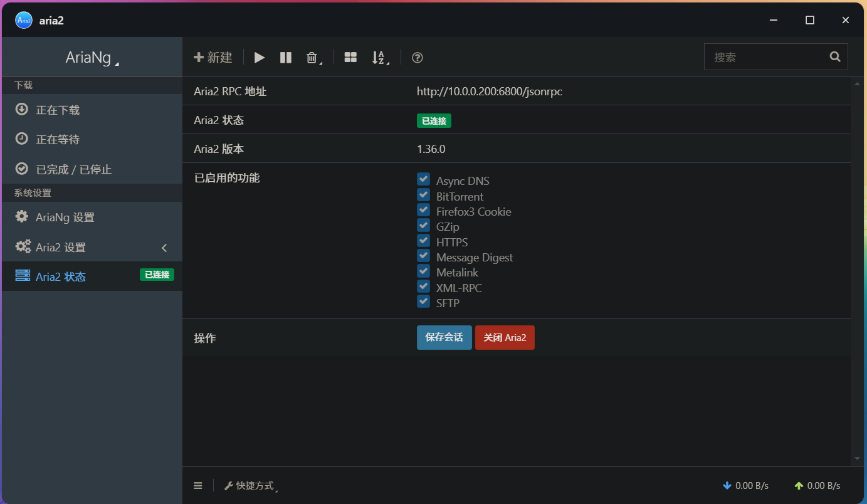Open the 快捷方式 shortcuts dropdown
The height and width of the screenshot is (504, 867).
click(251, 486)
